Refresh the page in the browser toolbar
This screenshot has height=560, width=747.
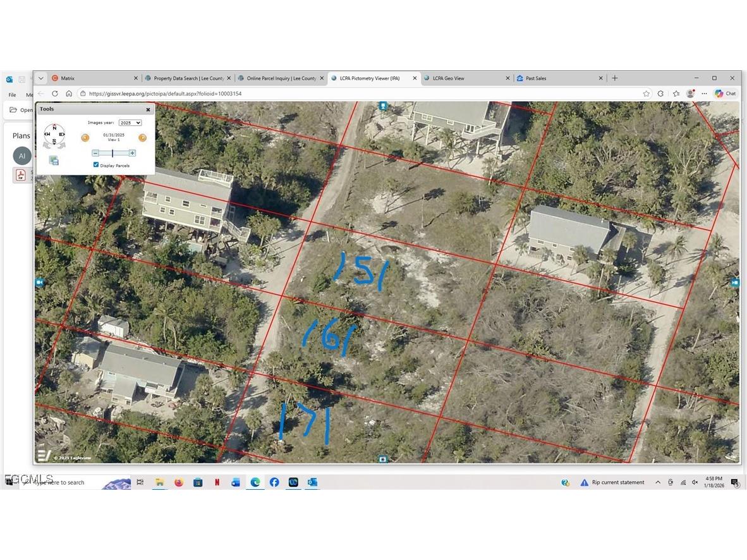pos(54,93)
